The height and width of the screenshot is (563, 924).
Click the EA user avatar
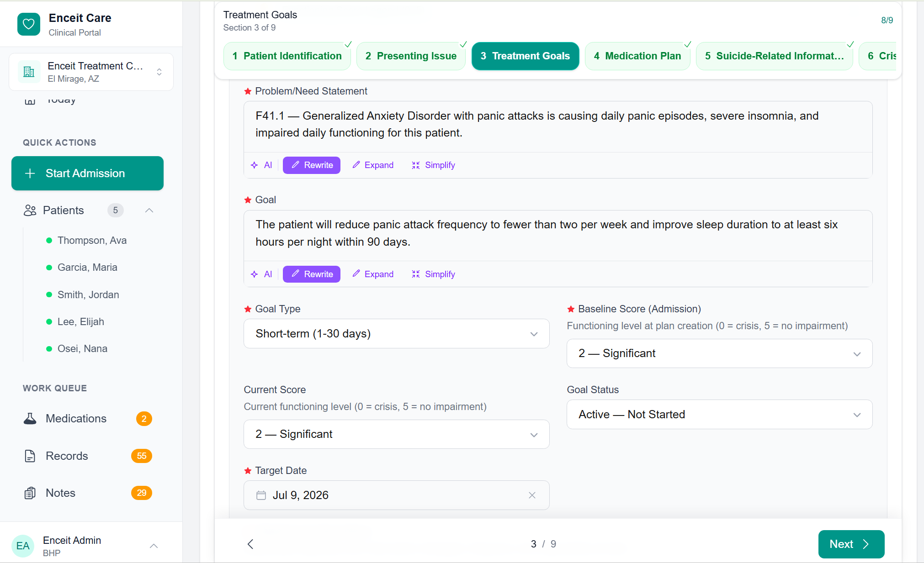(23, 546)
